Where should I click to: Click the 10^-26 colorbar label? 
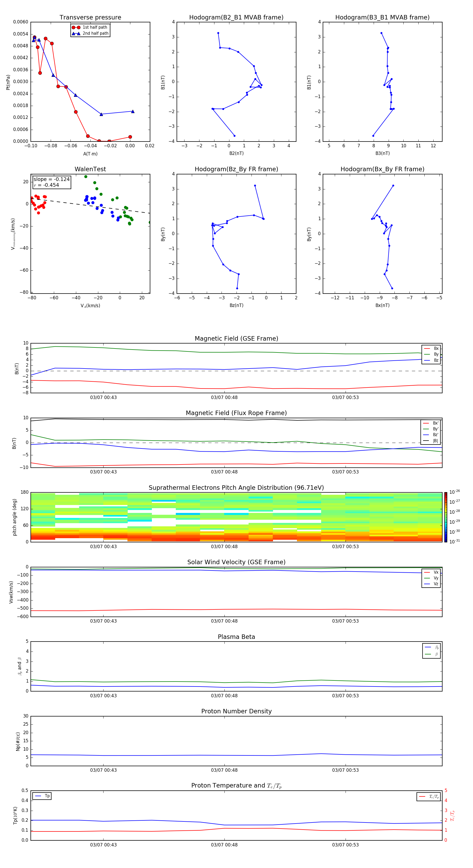455,492
